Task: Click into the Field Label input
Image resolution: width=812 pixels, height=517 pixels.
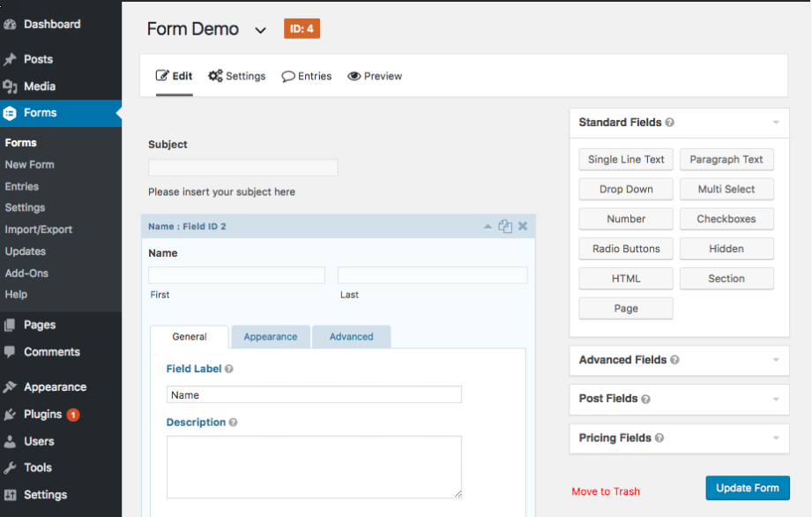Action: pyautogui.click(x=314, y=394)
